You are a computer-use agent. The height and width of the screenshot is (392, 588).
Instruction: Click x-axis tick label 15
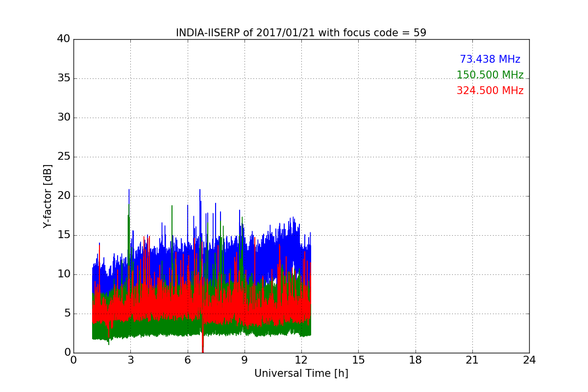point(358,360)
